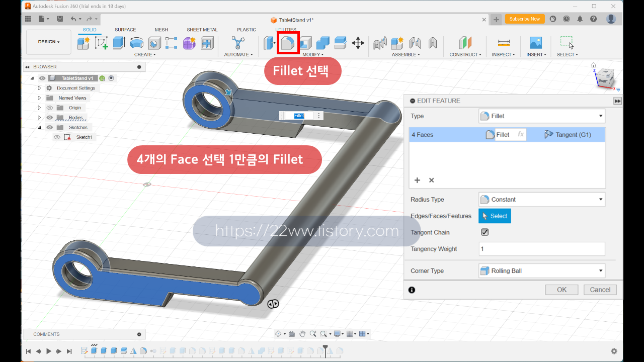
Task: Click the Undo arrow icon
Action: [74, 19]
